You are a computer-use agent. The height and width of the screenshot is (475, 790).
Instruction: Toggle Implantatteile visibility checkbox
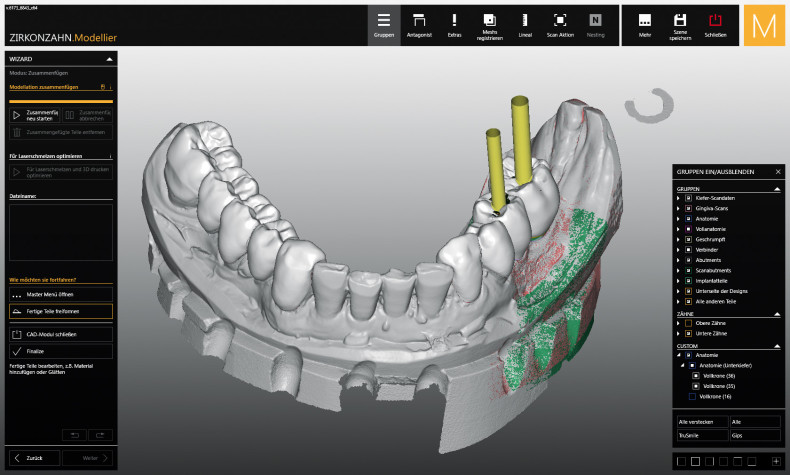point(688,281)
